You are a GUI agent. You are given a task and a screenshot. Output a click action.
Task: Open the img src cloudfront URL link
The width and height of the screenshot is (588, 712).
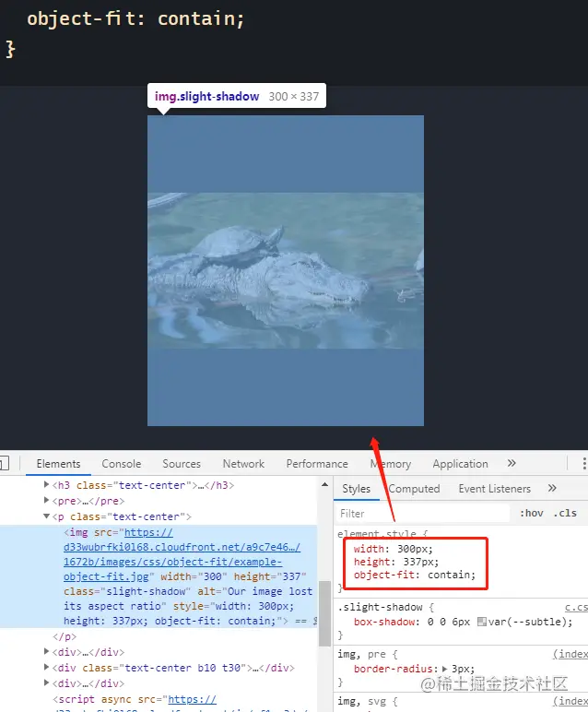pyautogui.click(x=182, y=554)
